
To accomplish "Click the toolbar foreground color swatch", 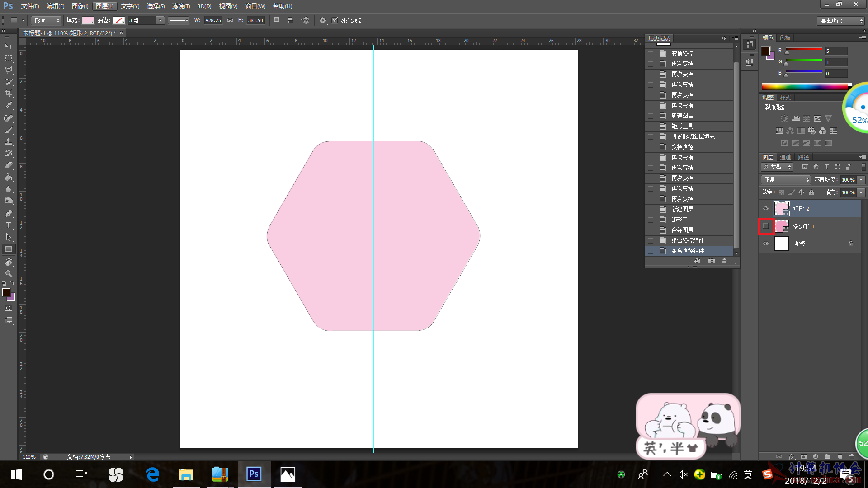I will point(6,292).
